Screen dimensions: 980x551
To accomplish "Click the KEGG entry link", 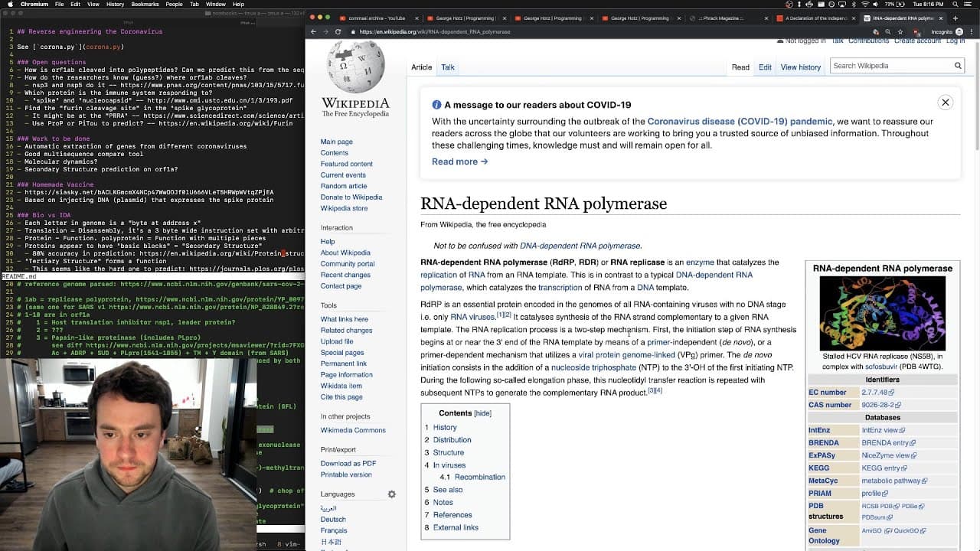I will coord(884,468).
